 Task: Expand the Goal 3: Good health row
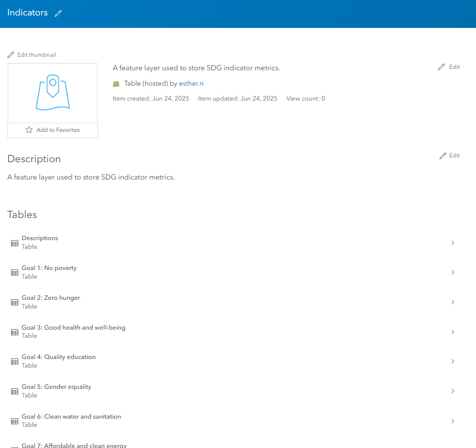452,332
